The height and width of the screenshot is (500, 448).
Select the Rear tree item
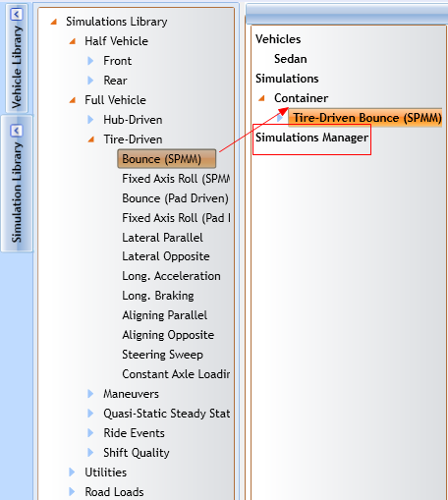(115, 81)
